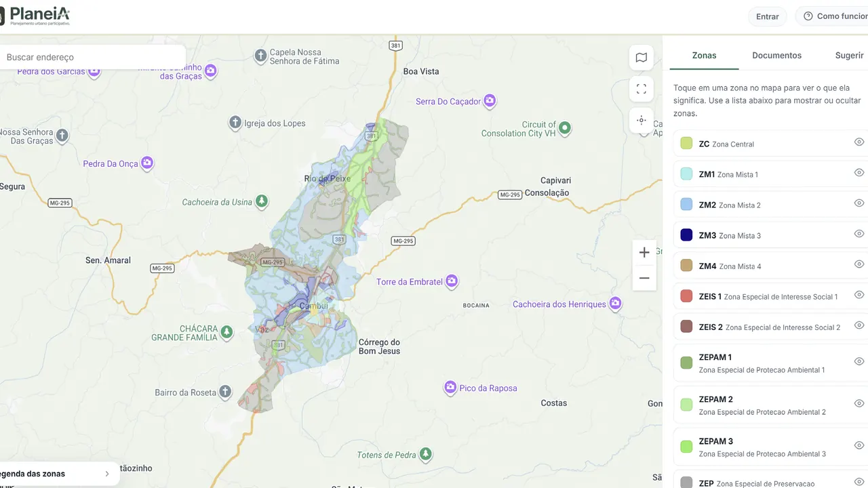Toggle visibility of ZC Zona Central
Image resolution: width=868 pixels, height=488 pixels.
point(859,142)
